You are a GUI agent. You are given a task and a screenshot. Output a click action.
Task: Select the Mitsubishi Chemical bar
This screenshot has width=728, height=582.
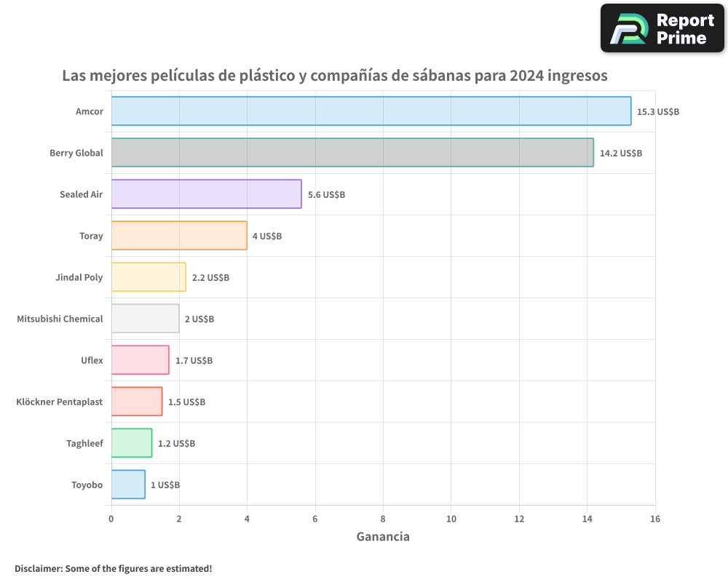pos(144,319)
